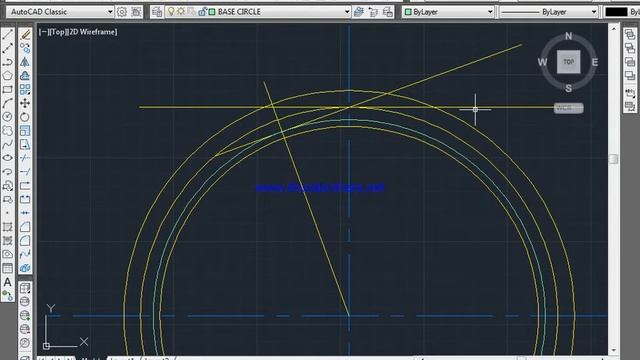Image resolution: width=640 pixels, height=360 pixels.
Task: Click the viewport [-] controls label
Action: [x=43, y=31]
